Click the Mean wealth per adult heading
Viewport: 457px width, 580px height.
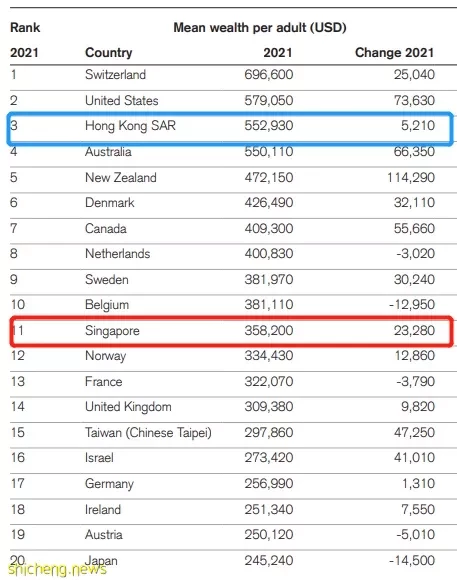click(x=260, y=27)
